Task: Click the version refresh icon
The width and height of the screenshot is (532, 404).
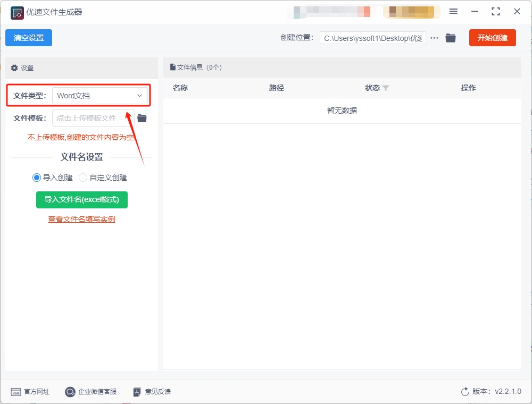Action: (465, 392)
